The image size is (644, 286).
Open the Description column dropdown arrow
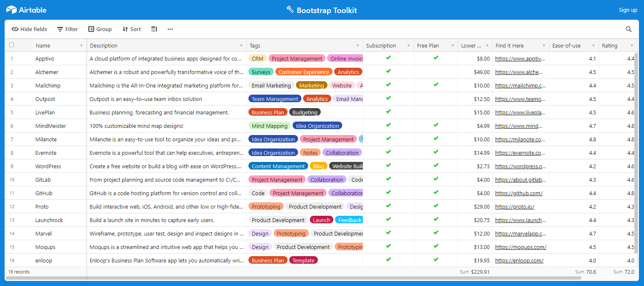click(241, 45)
